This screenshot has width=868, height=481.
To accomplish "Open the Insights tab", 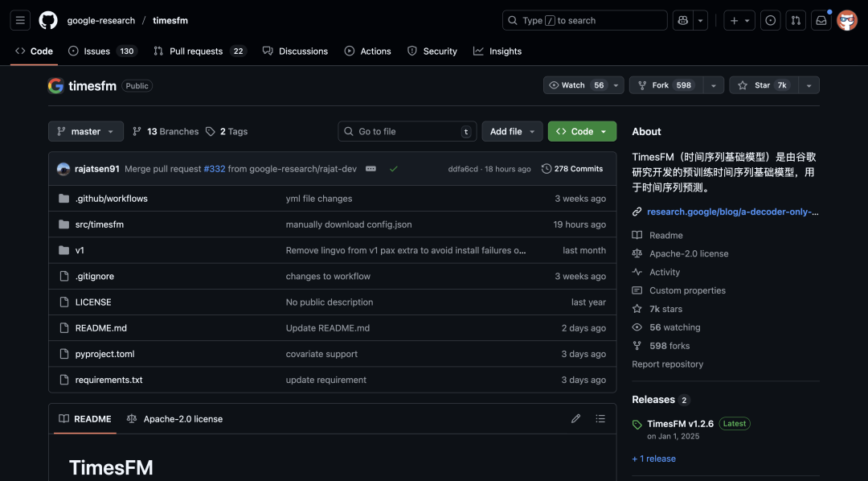I will point(497,51).
